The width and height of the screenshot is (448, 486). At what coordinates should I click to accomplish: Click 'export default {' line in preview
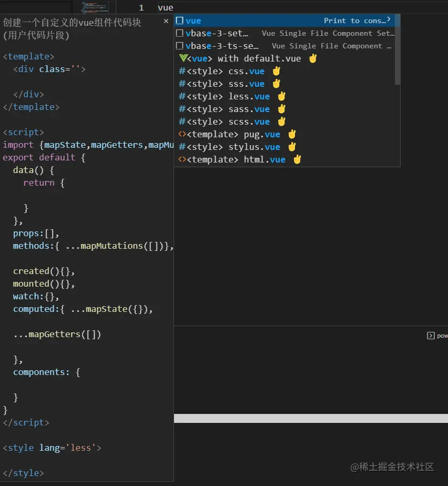coord(44,157)
